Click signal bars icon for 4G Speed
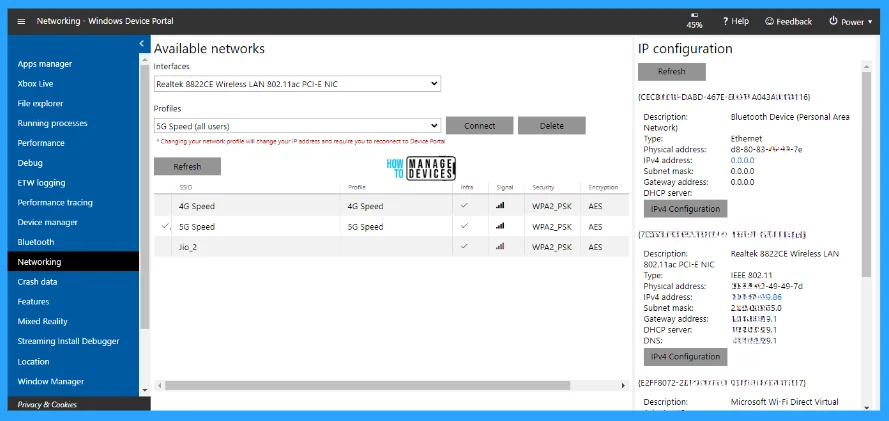The width and height of the screenshot is (889, 421). 499,206
